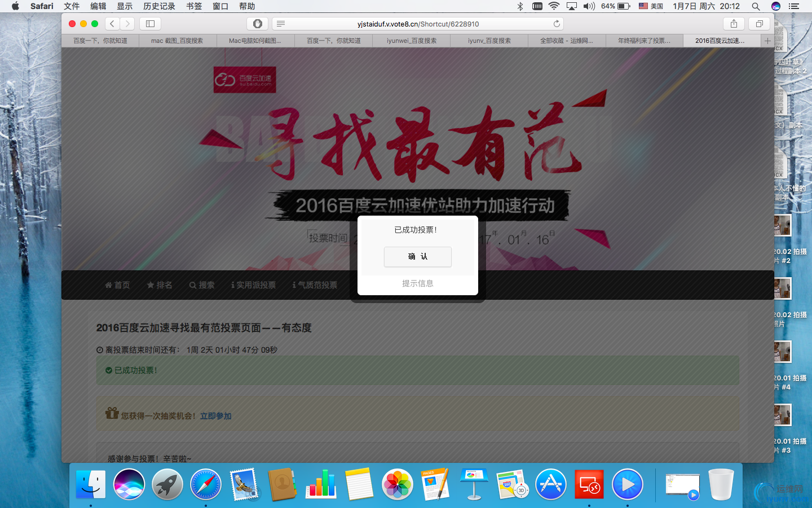The height and width of the screenshot is (508, 812).
Task: Switch to the 年终福利来了投票 tab
Action: coord(645,41)
